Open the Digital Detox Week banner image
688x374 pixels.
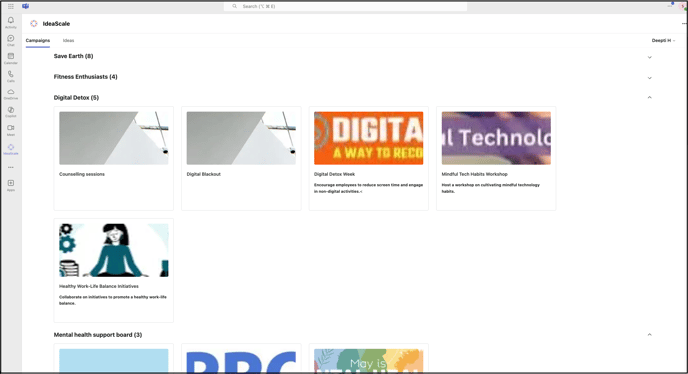click(x=369, y=138)
